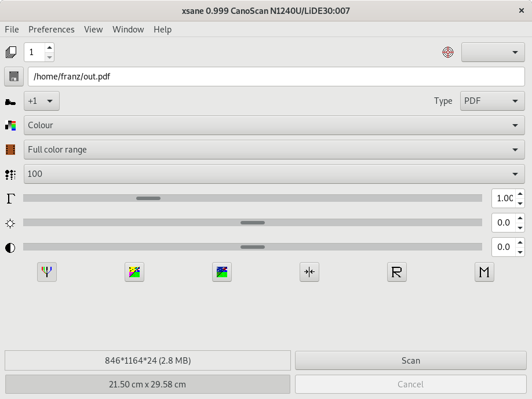Open the Full color range dropdown
The image size is (532, 399).
pyautogui.click(x=274, y=150)
